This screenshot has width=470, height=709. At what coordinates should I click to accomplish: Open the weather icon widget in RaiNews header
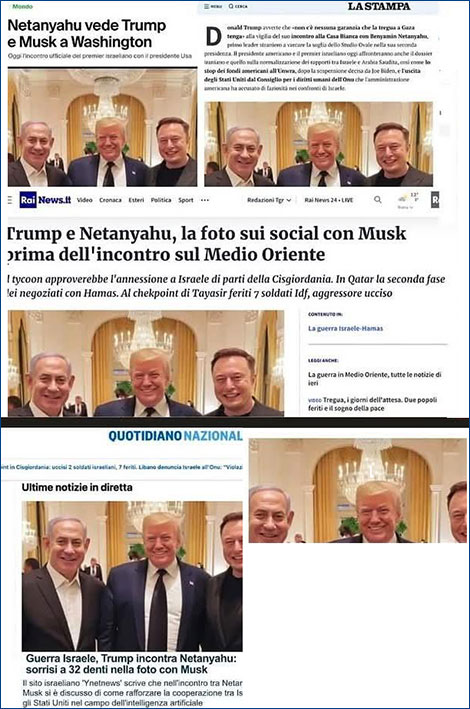coord(402,199)
